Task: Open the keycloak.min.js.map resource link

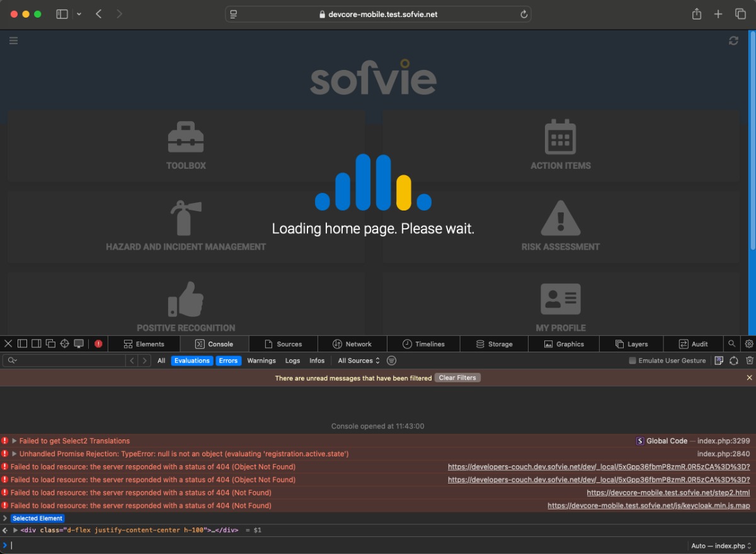Action: tap(649, 505)
